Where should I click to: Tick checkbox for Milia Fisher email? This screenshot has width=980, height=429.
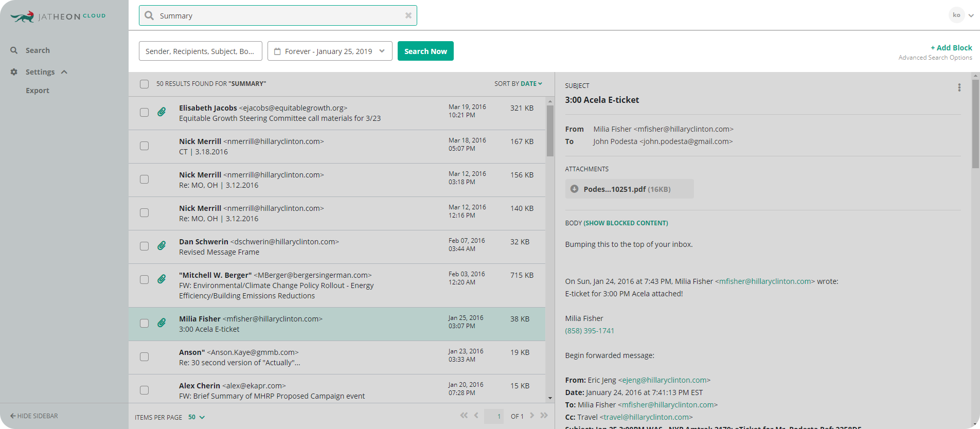(144, 324)
